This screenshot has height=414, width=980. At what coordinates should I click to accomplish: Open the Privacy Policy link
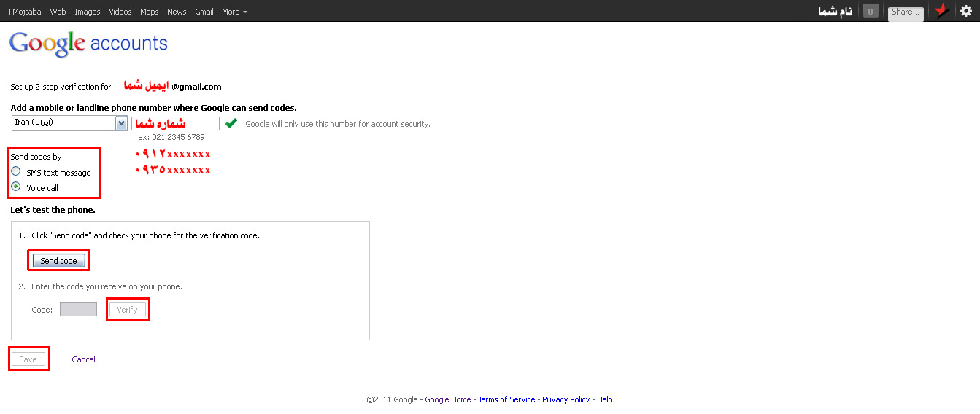click(566, 399)
